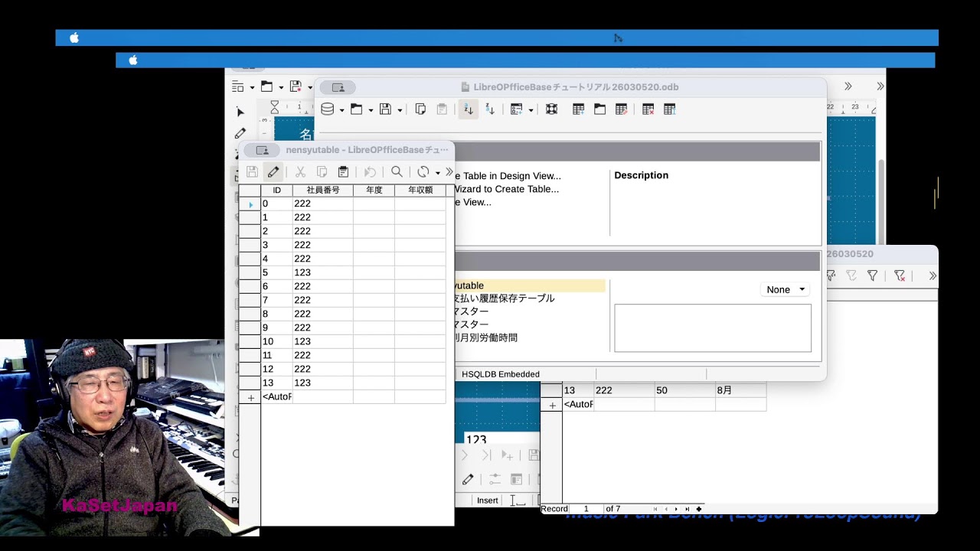This screenshot has height=551, width=980.
Task: Click the Apple logo in the second menu bar
Action: click(133, 60)
